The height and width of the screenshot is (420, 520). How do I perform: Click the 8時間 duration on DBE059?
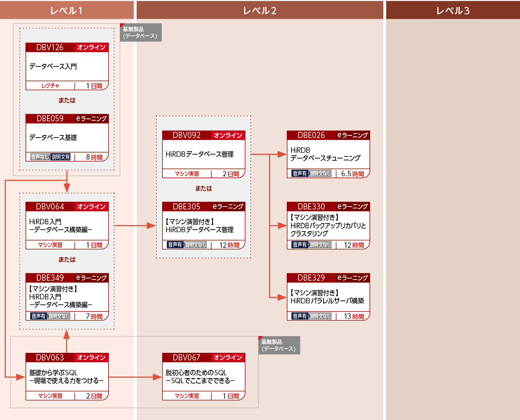pyautogui.click(x=94, y=157)
